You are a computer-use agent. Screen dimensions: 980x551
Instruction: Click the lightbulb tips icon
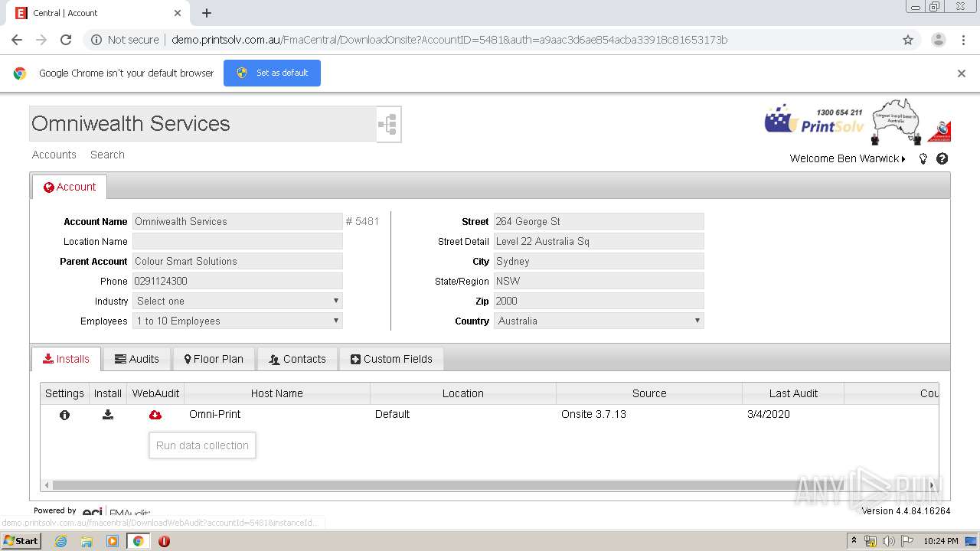923,158
